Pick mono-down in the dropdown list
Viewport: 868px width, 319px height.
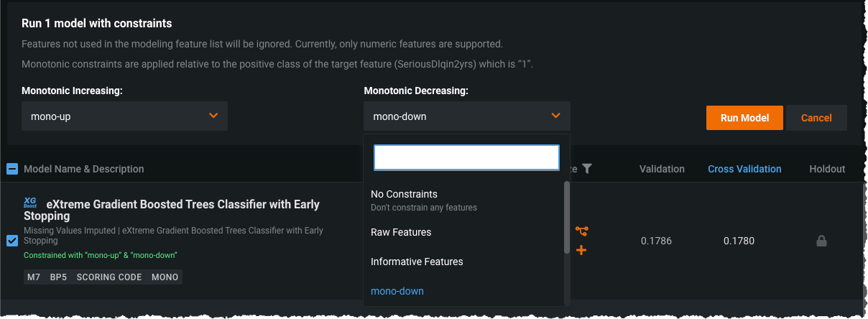click(397, 291)
